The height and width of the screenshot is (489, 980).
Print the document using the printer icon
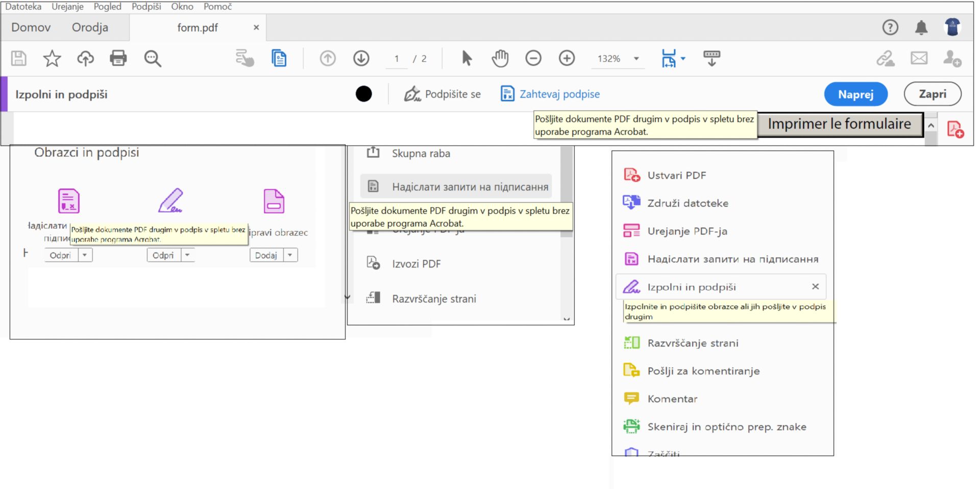click(118, 58)
